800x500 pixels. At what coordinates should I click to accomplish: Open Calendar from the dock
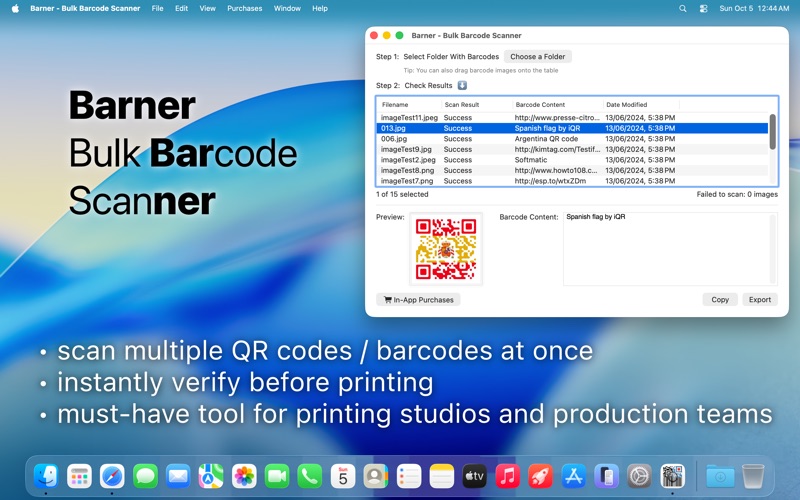click(343, 477)
